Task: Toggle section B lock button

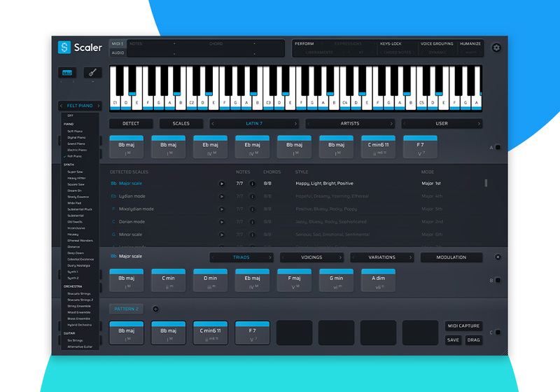Action: pos(498,280)
